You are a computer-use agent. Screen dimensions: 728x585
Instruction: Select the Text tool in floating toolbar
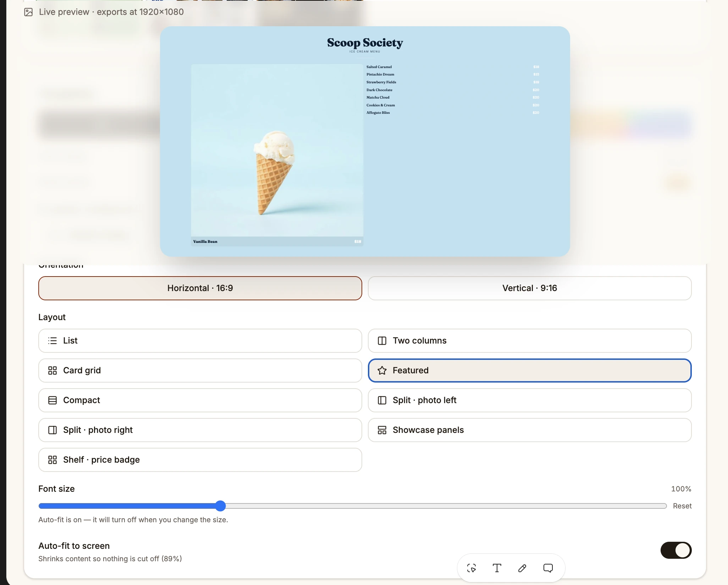click(x=497, y=568)
